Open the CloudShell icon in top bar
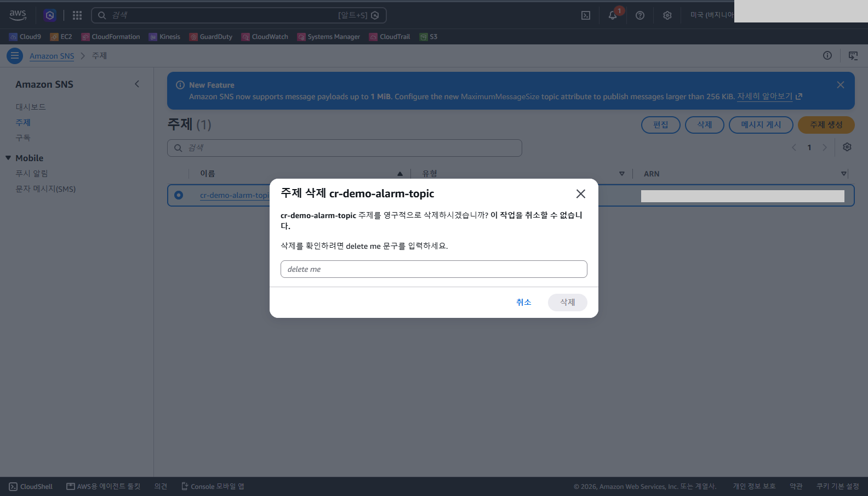Viewport: 868px width, 496px height. (586, 15)
